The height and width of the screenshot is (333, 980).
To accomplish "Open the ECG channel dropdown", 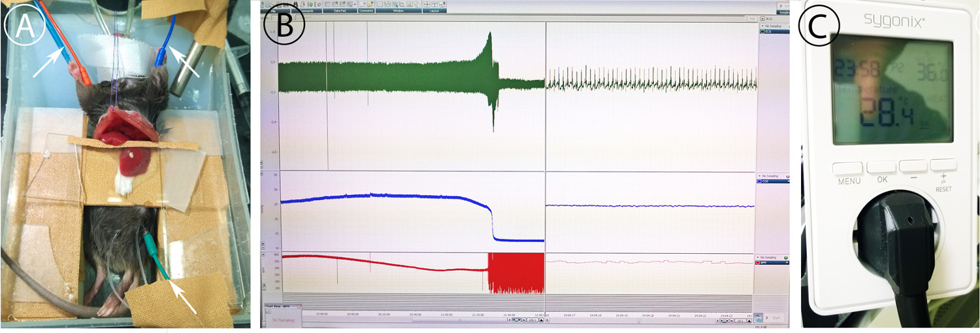I will [762, 26].
